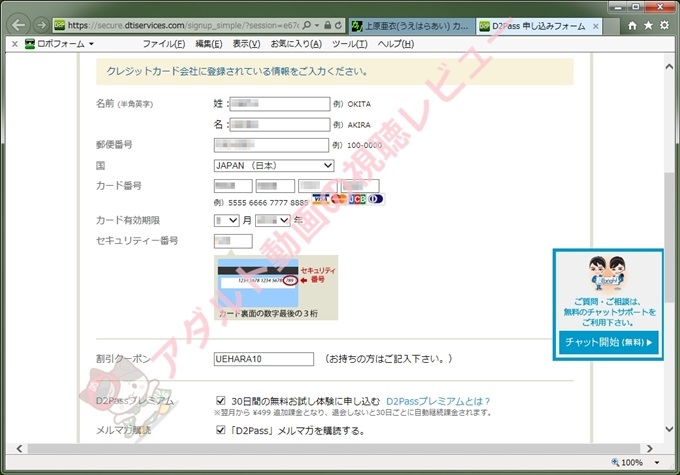
Task: Click the セキュリティー番号 input field
Action: (x=233, y=241)
